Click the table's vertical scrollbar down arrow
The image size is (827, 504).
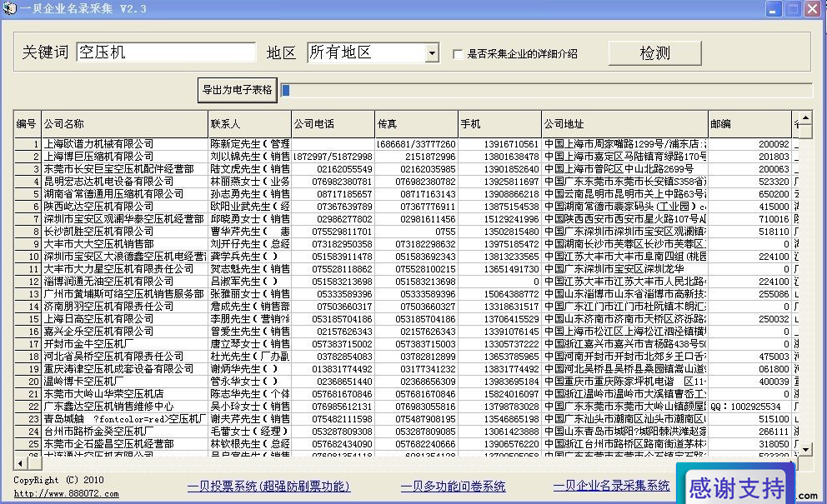pyautogui.click(x=805, y=449)
